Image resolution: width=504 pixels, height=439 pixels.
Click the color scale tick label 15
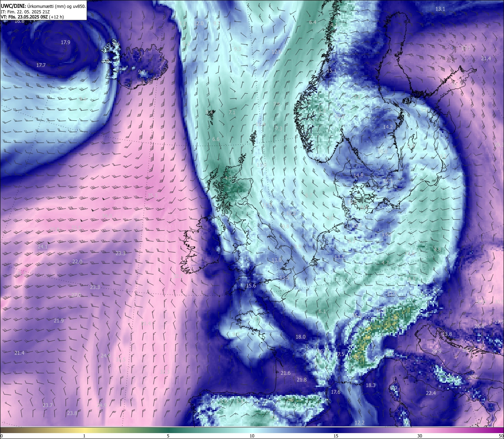[336, 436]
